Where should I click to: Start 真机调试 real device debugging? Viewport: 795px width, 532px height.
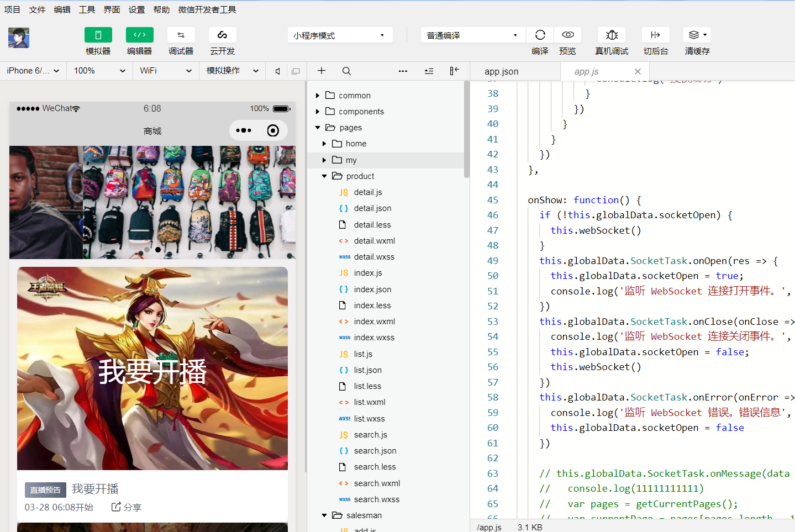click(612, 35)
